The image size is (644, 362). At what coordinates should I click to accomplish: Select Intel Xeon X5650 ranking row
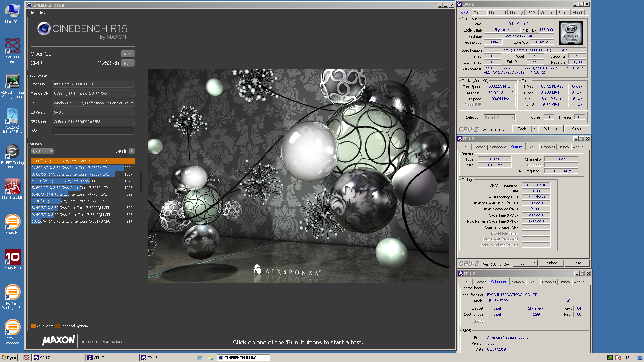pyautogui.click(x=82, y=181)
